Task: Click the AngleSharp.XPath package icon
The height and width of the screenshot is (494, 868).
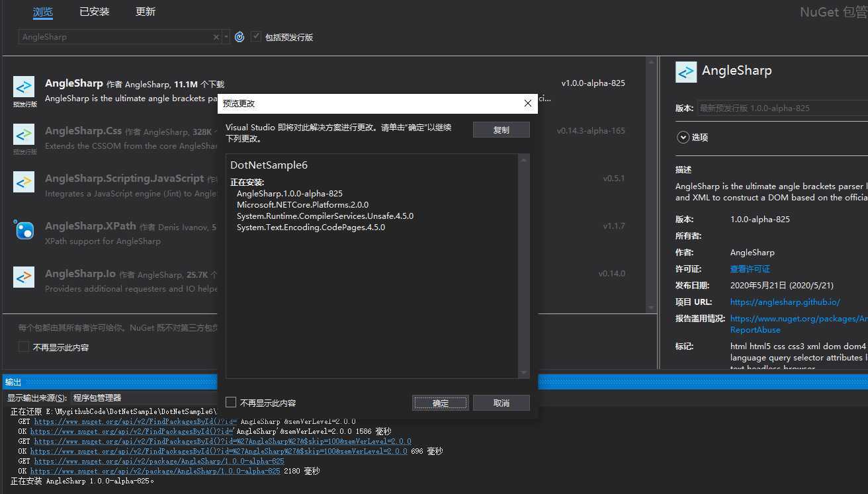Action: [24, 229]
